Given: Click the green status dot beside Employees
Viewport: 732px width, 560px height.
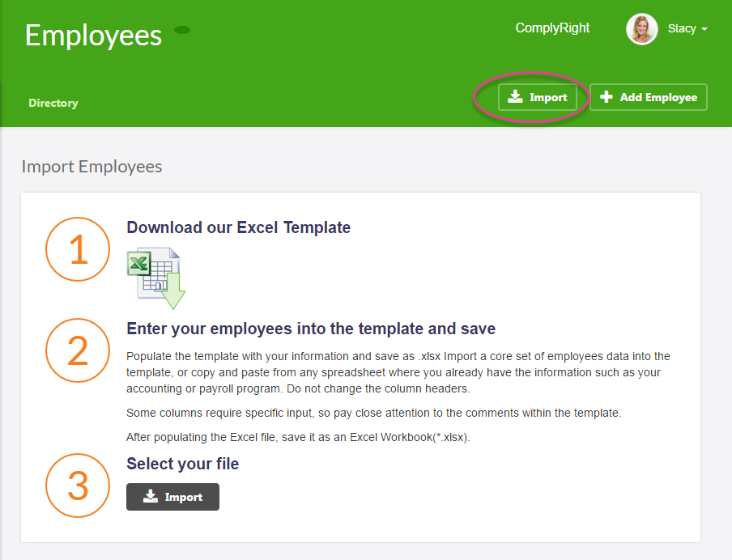Looking at the screenshot, I should click(182, 30).
